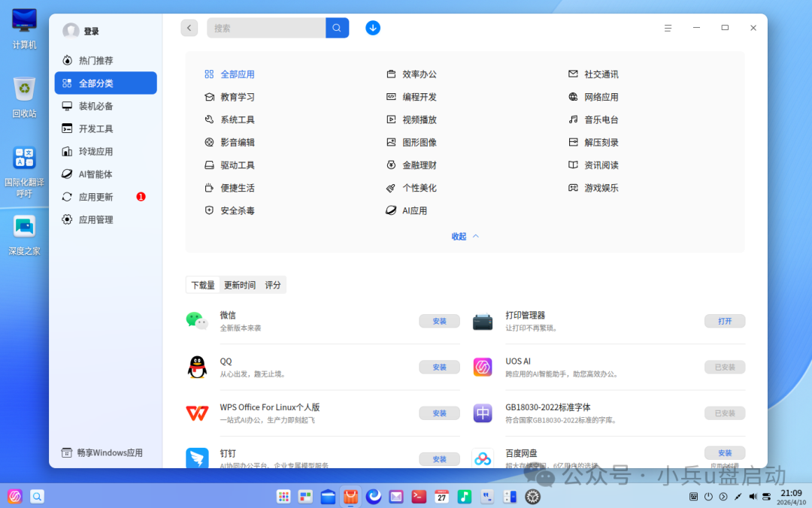812x508 pixels.
Task: Click the search input field
Action: click(x=266, y=28)
